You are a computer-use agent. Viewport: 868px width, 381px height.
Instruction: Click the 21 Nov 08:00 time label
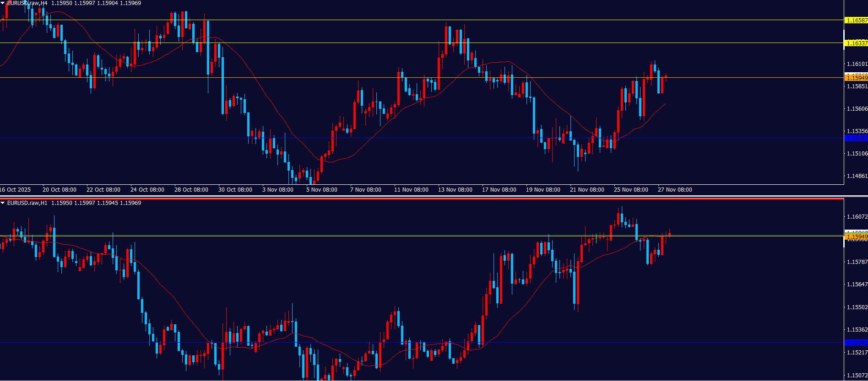click(587, 190)
